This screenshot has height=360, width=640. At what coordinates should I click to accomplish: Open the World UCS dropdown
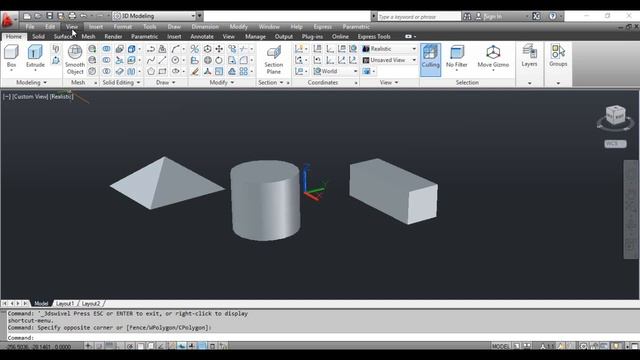335,71
